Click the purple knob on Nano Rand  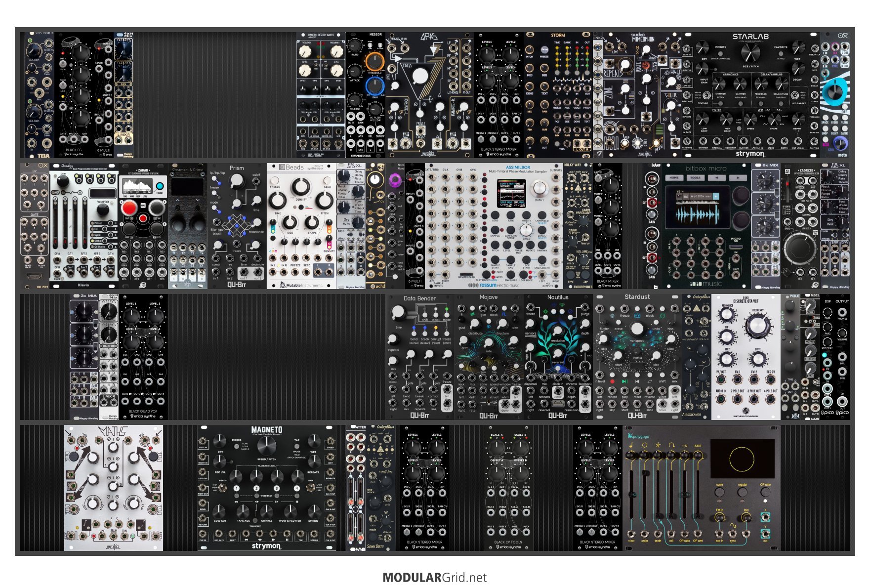(394, 181)
